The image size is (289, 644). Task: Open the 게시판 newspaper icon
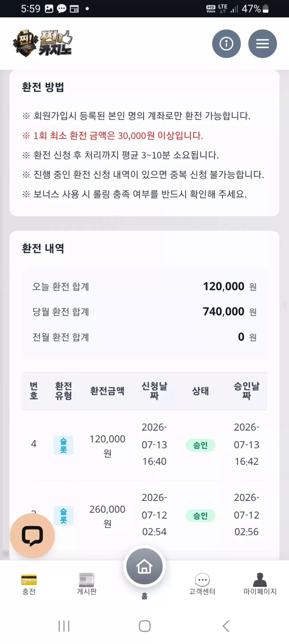(x=87, y=580)
